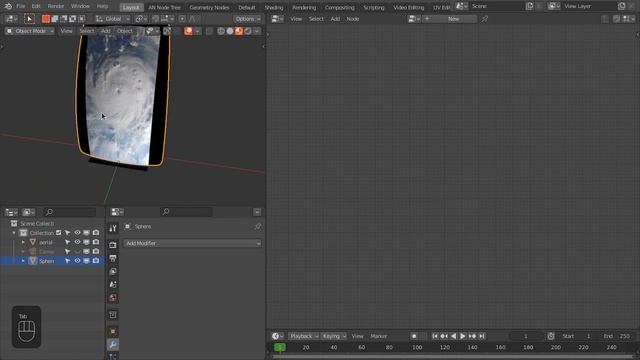This screenshot has height=360, width=640.
Task: Disable Sphere in renders camera icon
Action: [96, 261]
